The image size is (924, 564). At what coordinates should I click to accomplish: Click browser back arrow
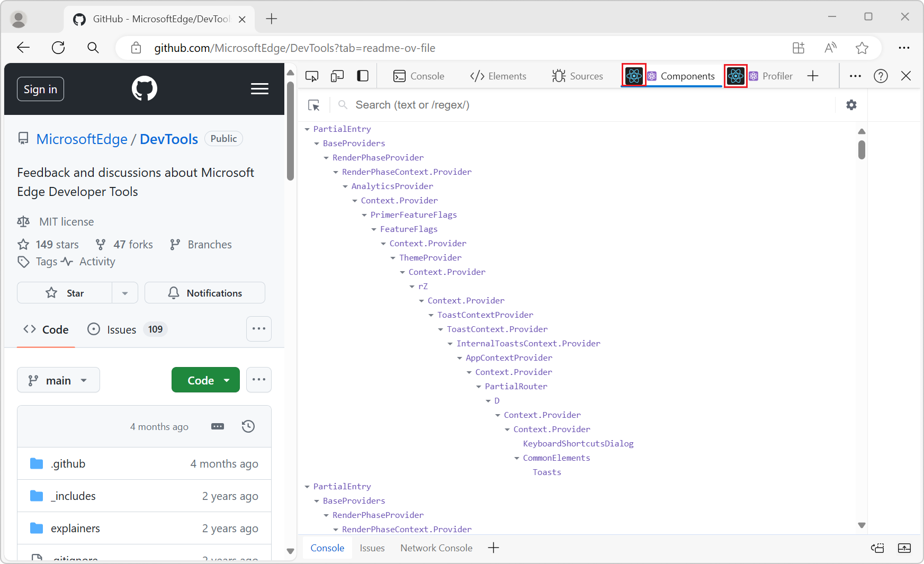point(23,48)
